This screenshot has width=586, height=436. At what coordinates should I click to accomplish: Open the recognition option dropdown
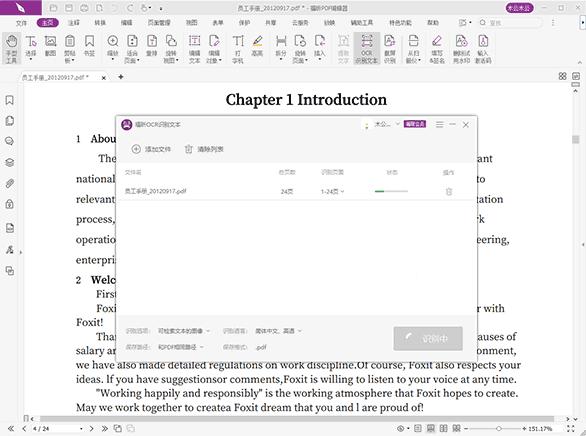(x=183, y=331)
